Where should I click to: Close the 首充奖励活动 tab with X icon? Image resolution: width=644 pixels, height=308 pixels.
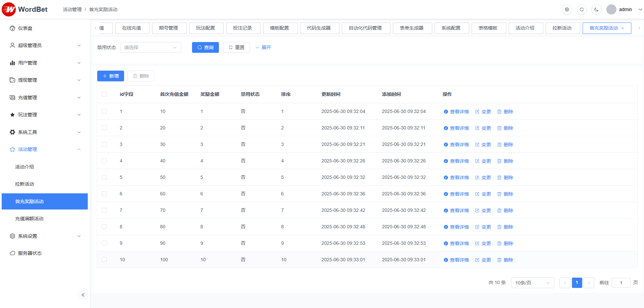click(x=622, y=28)
